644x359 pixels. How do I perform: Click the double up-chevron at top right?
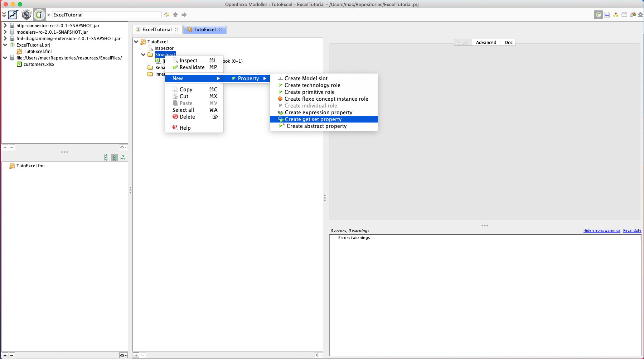[x=640, y=15]
